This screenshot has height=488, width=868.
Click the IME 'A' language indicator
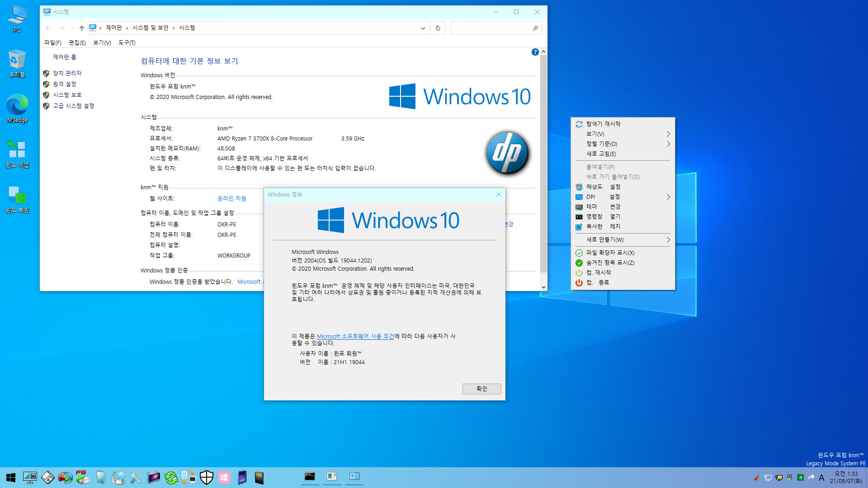coord(822,478)
